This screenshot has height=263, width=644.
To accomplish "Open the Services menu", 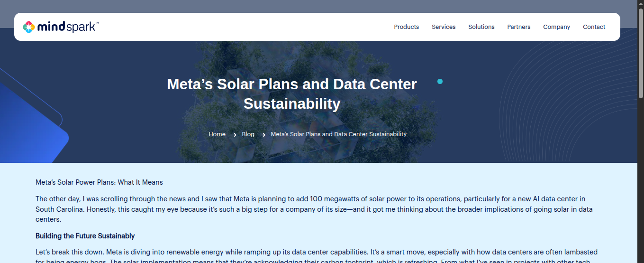I will tap(444, 27).
